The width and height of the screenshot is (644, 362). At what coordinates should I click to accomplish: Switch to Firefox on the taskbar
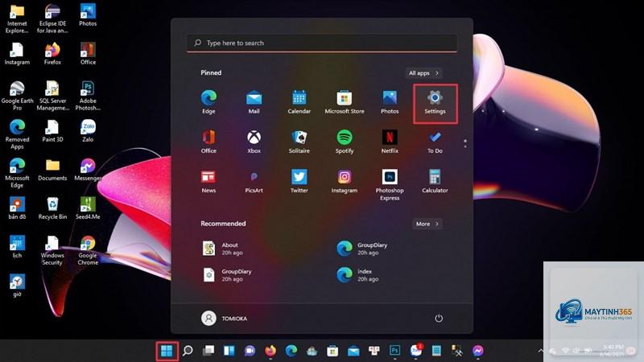[x=270, y=351]
